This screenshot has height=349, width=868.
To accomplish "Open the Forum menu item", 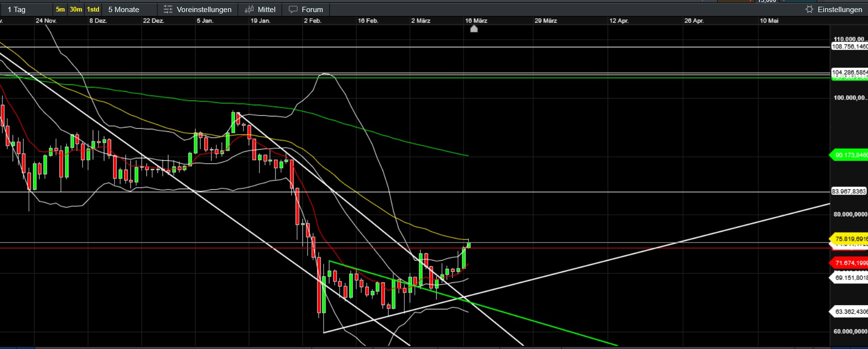I will click(x=312, y=10).
